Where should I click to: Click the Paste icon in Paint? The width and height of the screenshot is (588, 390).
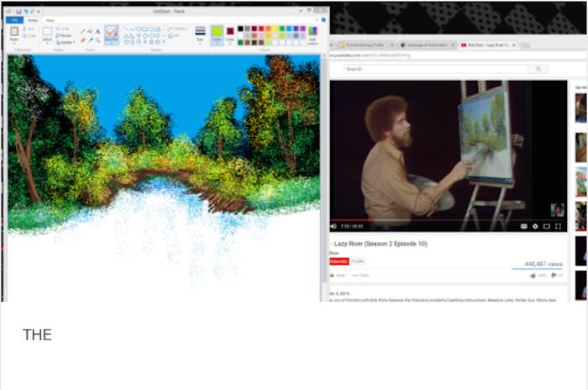point(14,33)
